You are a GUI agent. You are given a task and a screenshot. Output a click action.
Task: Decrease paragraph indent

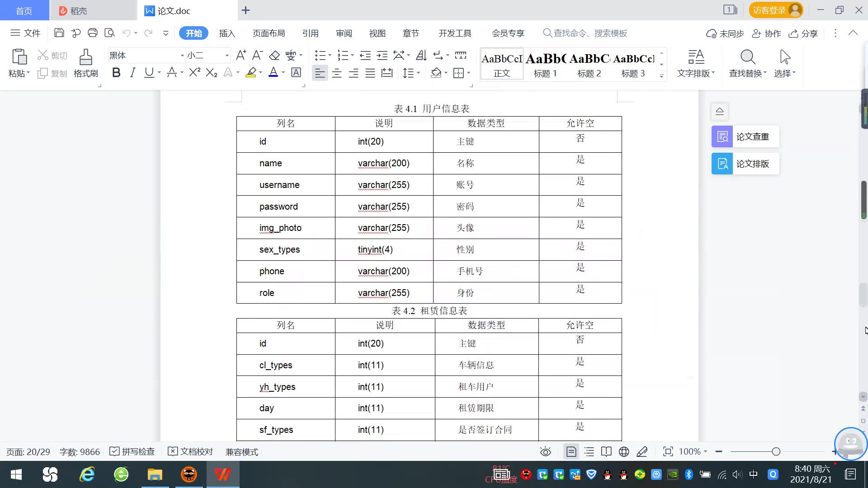pos(365,55)
